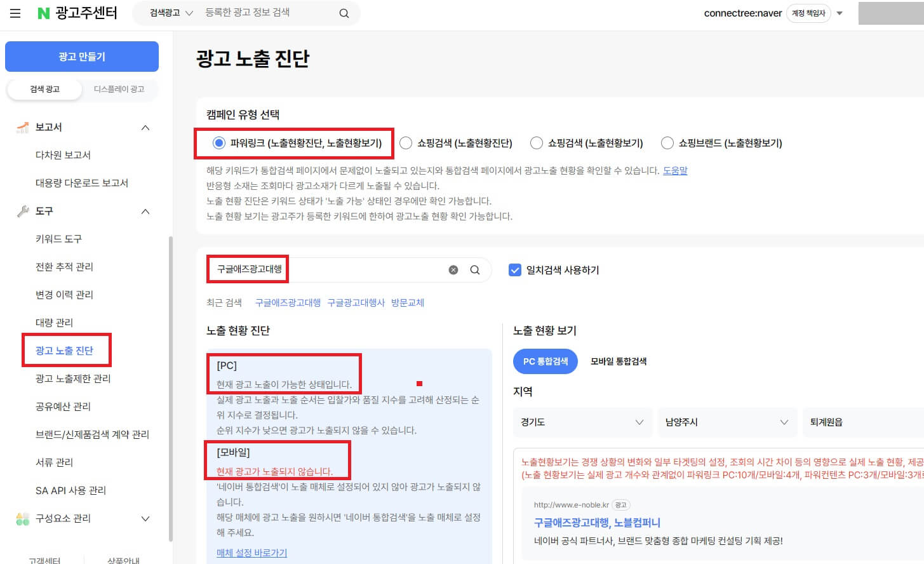This screenshot has height=564, width=924.
Task: Collapse the 도구 section
Action: tap(145, 211)
